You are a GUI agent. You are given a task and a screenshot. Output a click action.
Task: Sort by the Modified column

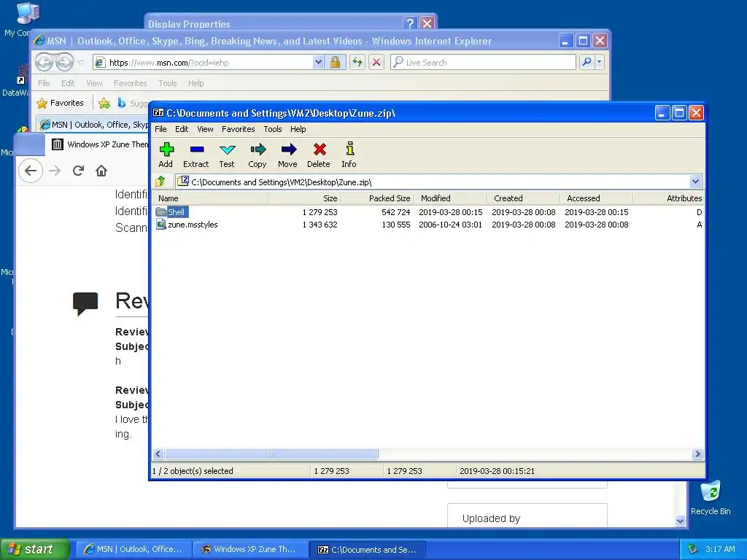(x=451, y=198)
